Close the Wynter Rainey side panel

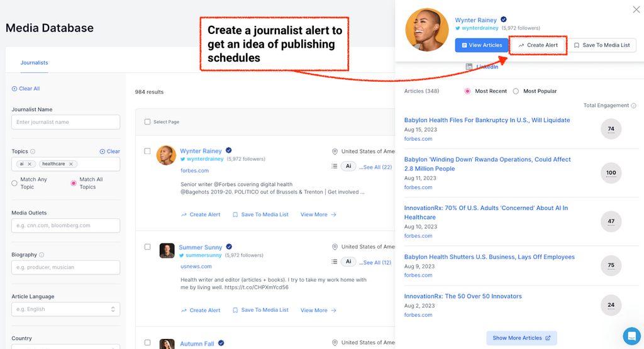636,9
